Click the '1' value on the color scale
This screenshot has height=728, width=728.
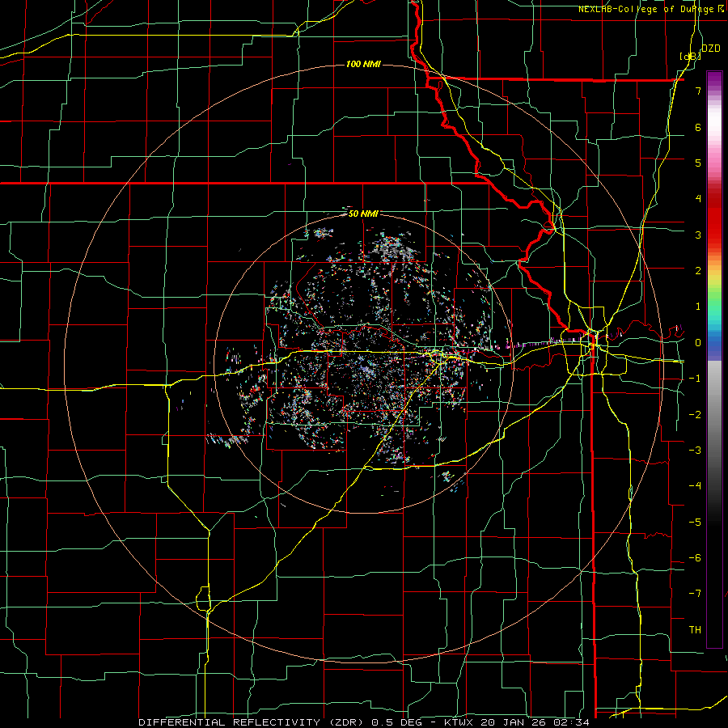pyautogui.click(x=698, y=307)
